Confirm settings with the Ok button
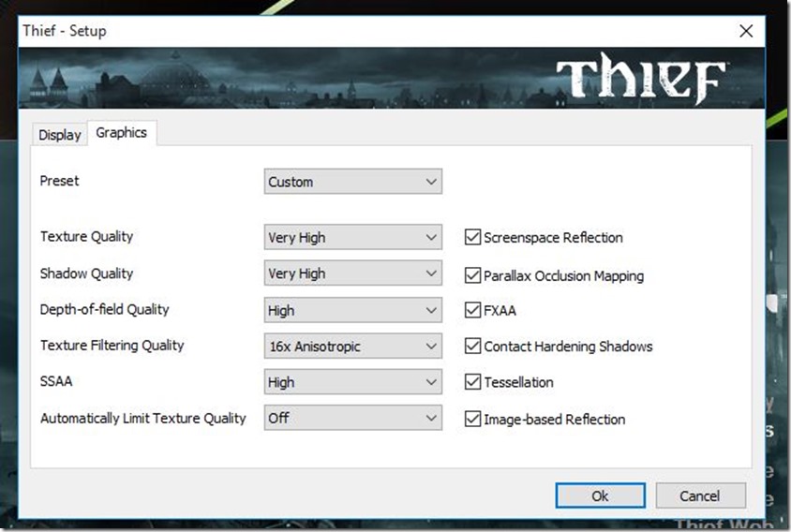Viewport: 791px width, 532px height. tap(601, 495)
